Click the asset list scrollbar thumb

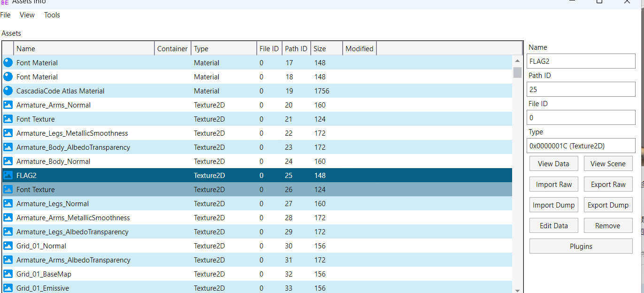tap(517, 72)
